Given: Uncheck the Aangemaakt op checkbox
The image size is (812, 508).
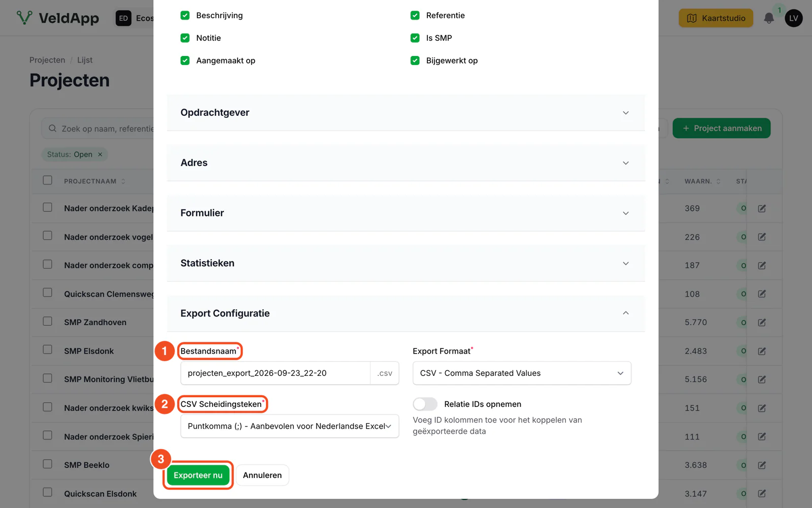Looking at the screenshot, I should (185, 60).
